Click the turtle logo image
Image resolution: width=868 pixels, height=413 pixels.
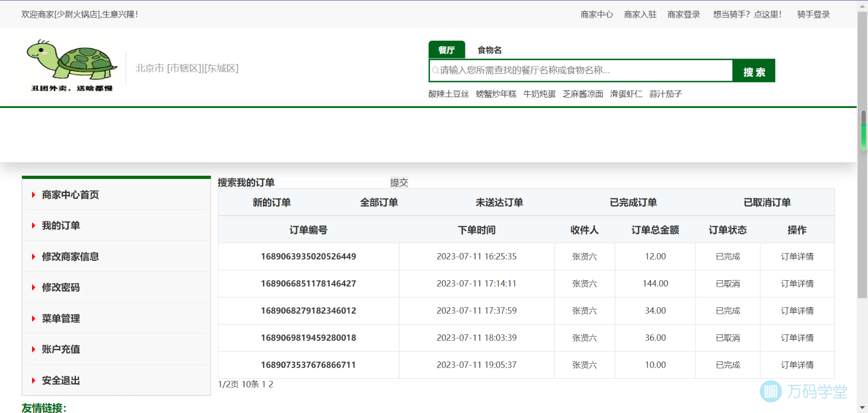click(x=72, y=66)
